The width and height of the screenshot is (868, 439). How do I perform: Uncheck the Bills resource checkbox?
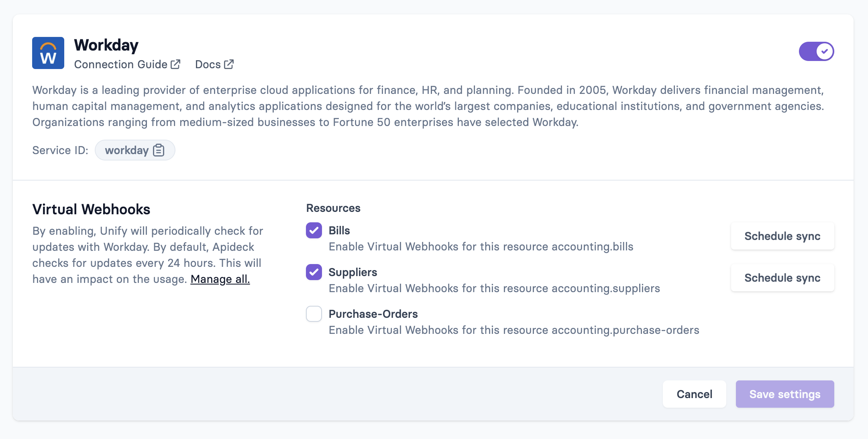point(314,230)
